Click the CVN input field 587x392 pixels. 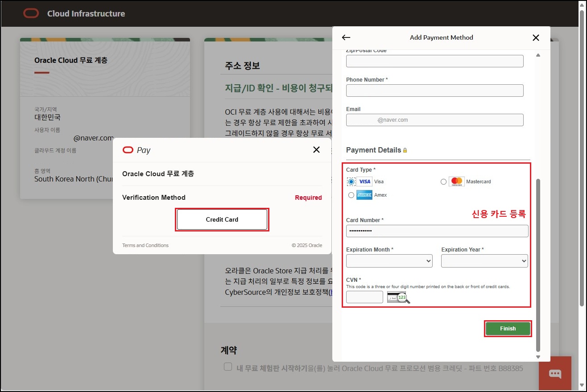tap(364, 297)
